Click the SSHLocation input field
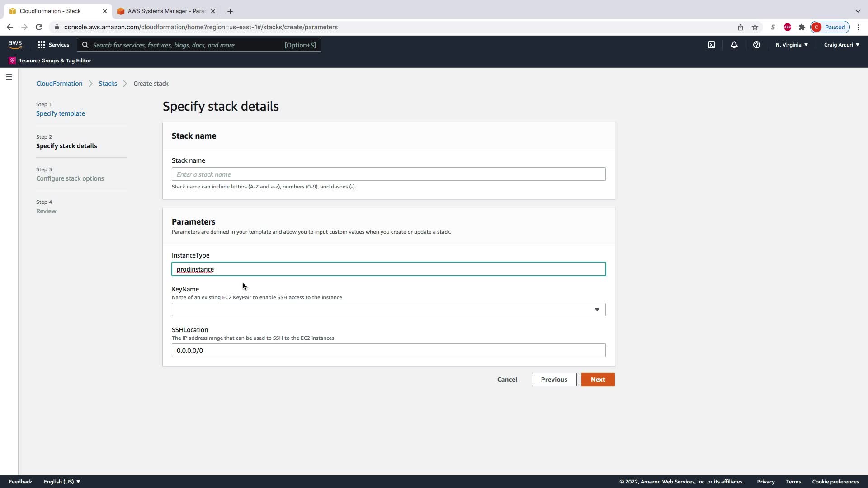Viewport: 868px width, 488px height. coord(388,351)
